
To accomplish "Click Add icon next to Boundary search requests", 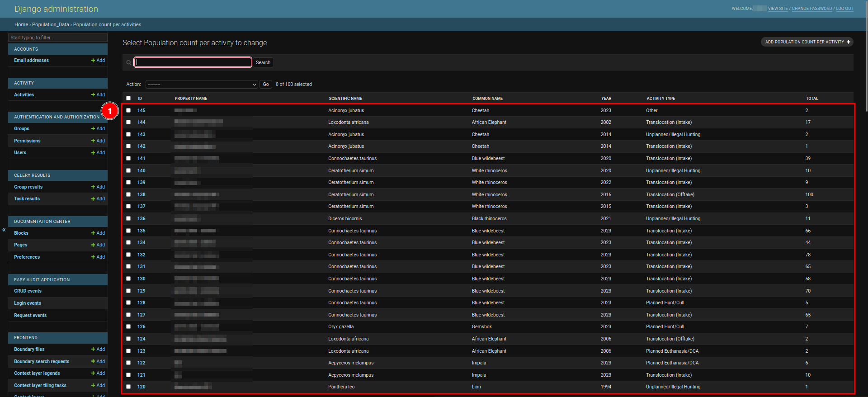I will click(98, 362).
